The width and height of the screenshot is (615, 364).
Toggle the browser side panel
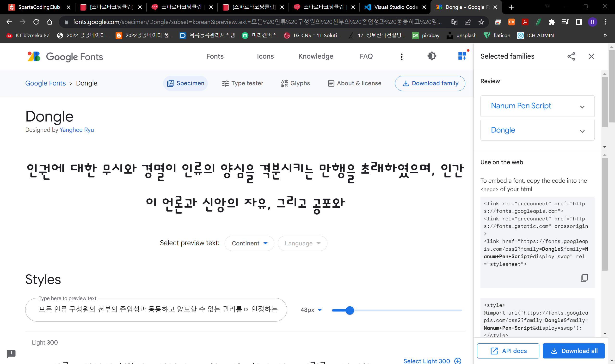[579, 22]
